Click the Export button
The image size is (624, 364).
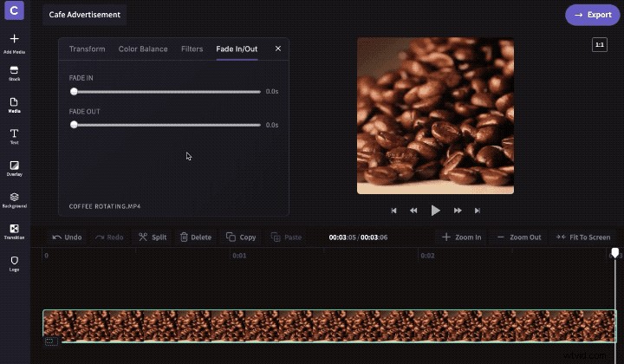pos(593,15)
